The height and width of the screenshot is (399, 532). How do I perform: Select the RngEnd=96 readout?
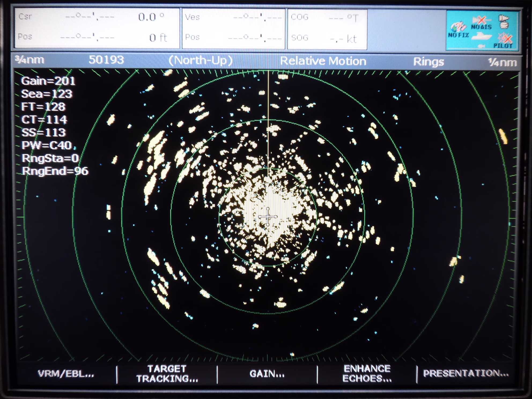55,171
